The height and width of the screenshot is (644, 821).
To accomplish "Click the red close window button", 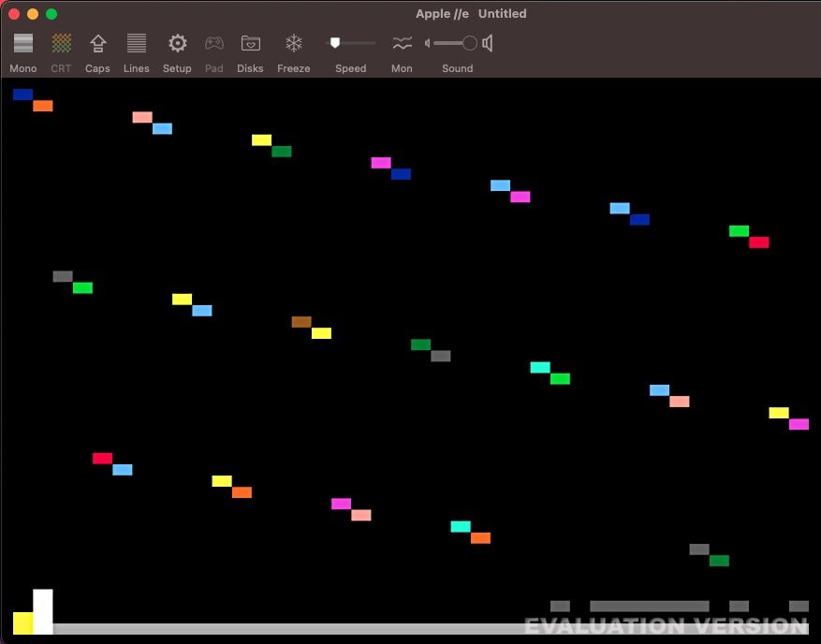I will [14, 14].
